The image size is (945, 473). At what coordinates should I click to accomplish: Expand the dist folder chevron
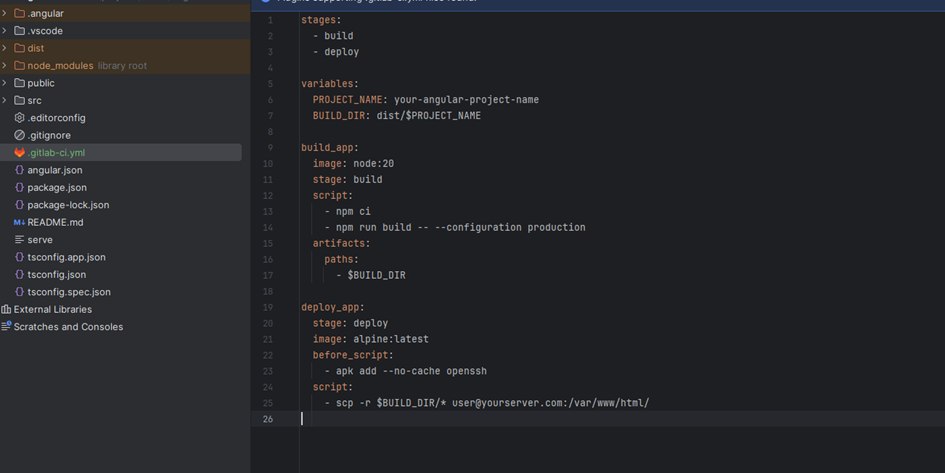[x=5, y=48]
